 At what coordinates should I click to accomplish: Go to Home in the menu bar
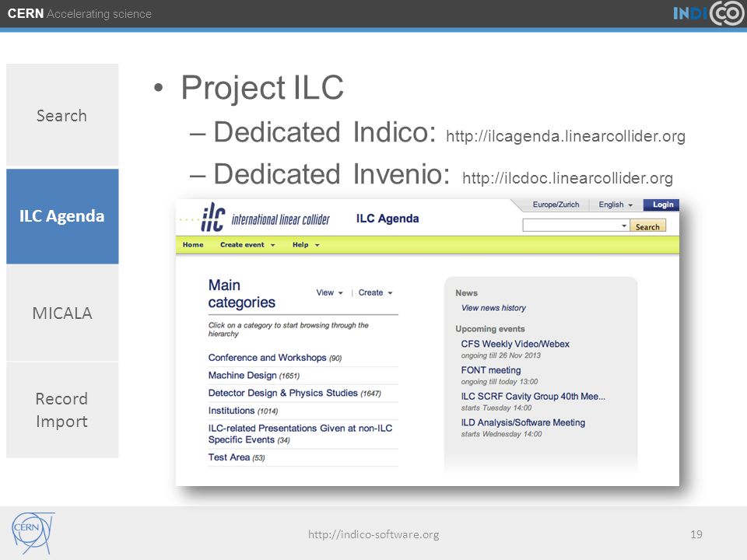coord(193,245)
